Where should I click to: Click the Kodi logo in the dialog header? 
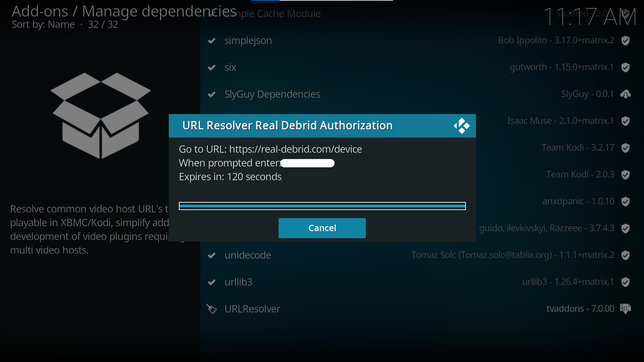coord(461,126)
